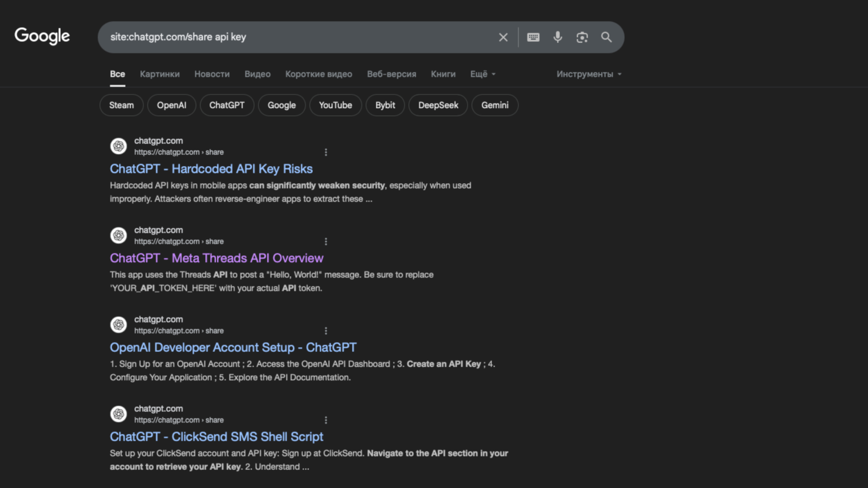Open more options for OpenAI Developer Account Setup result
This screenshot has height=488, width=868.
pos(326,331)
